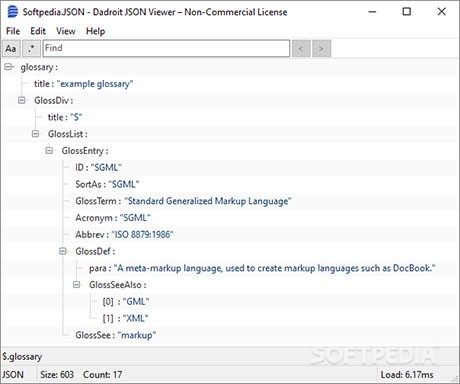460x384 pixels.
Task: Select the GlossTerm row
Action: click(230, 201)
